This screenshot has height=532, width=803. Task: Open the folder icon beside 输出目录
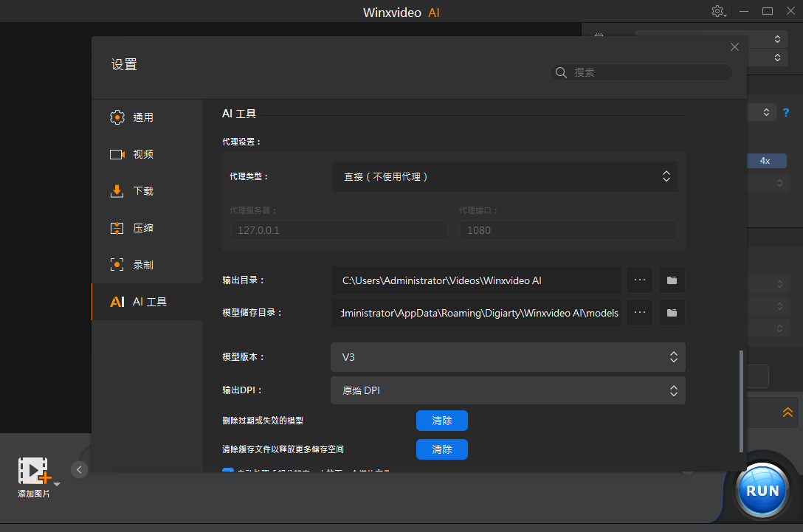click(x=672, y=280)
